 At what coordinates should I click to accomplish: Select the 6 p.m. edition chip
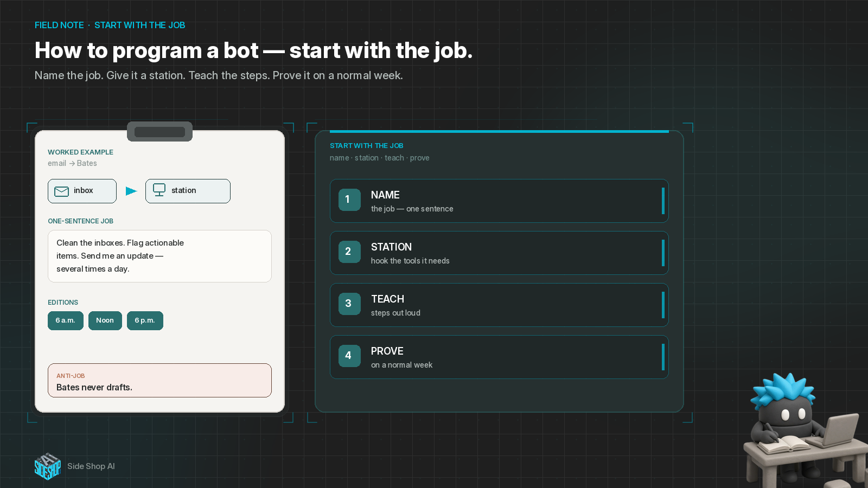(x=145, y=320)
